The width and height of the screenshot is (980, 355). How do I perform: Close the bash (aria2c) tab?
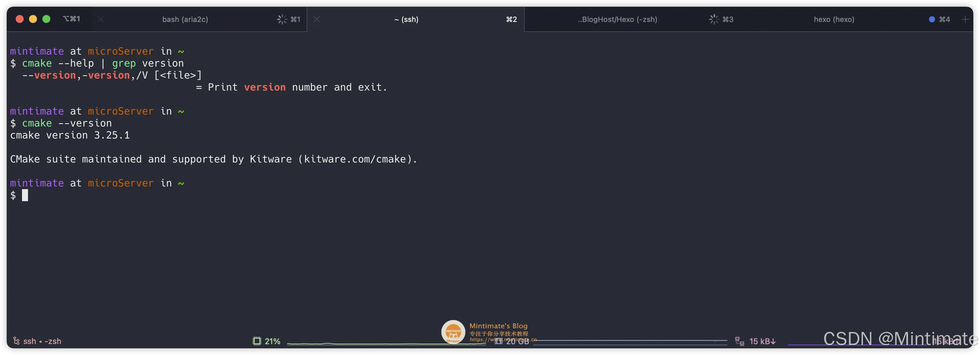pyautogui.click(x=100, y=19)
